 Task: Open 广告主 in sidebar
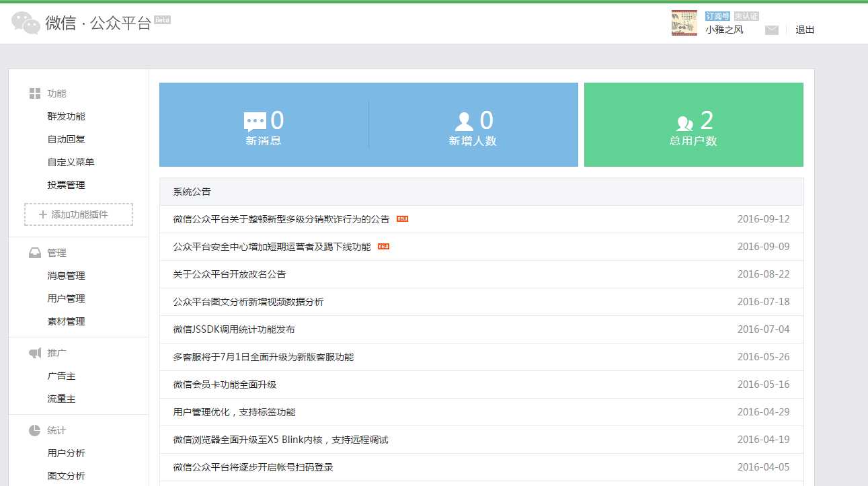61,376
